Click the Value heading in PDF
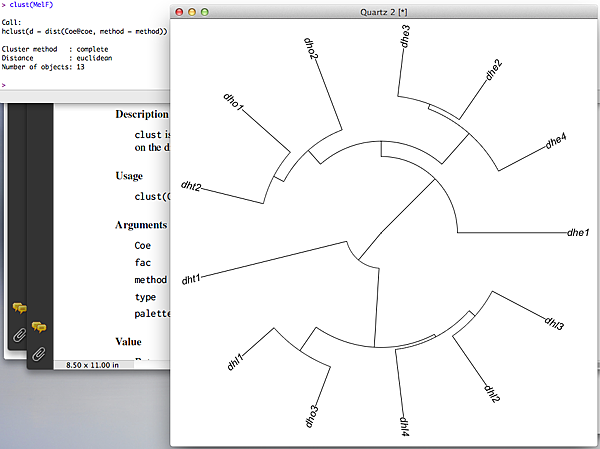600x449 pixels. pos(128,341)
